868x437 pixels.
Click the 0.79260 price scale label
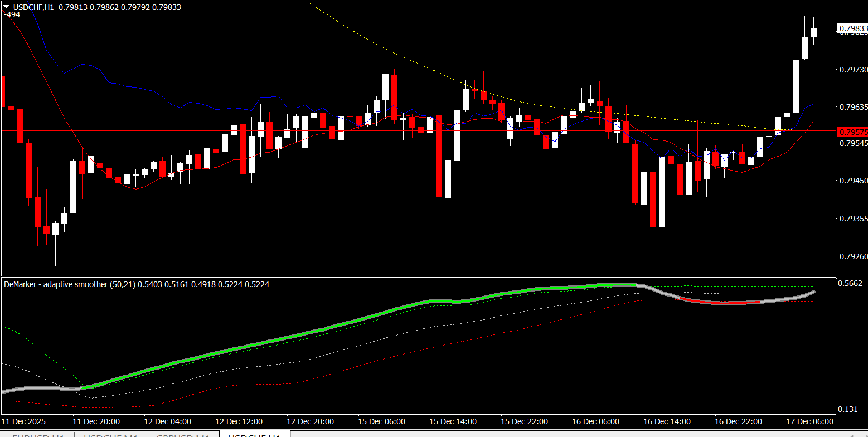853,256
